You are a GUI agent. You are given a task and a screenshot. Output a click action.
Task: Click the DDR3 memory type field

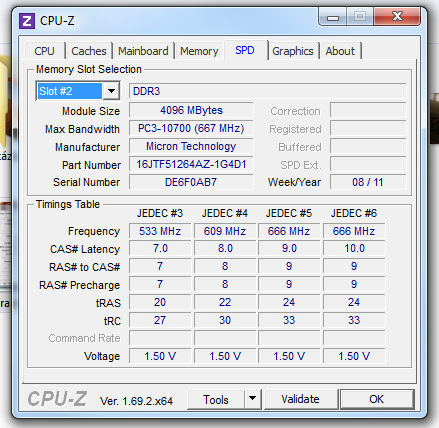pos(268,91)
